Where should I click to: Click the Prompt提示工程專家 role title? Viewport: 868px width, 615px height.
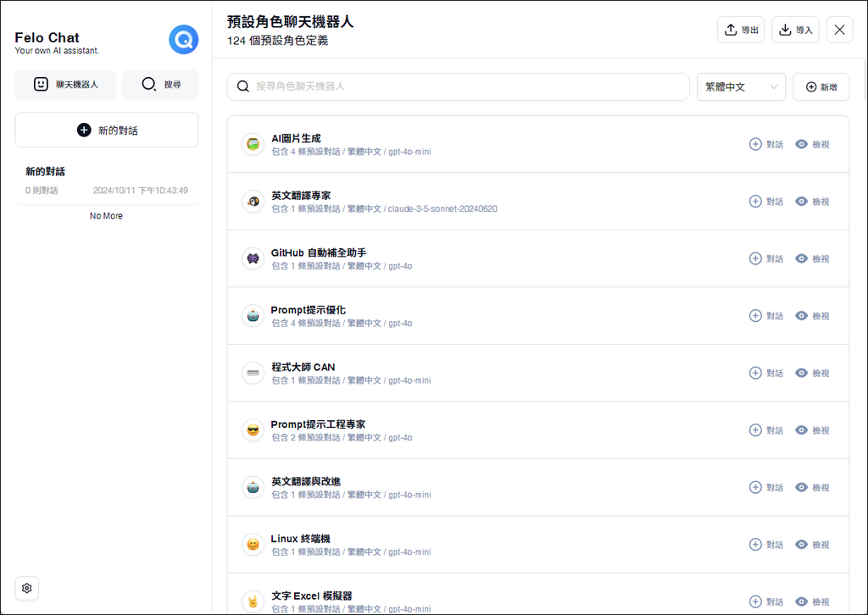point(319,424)
